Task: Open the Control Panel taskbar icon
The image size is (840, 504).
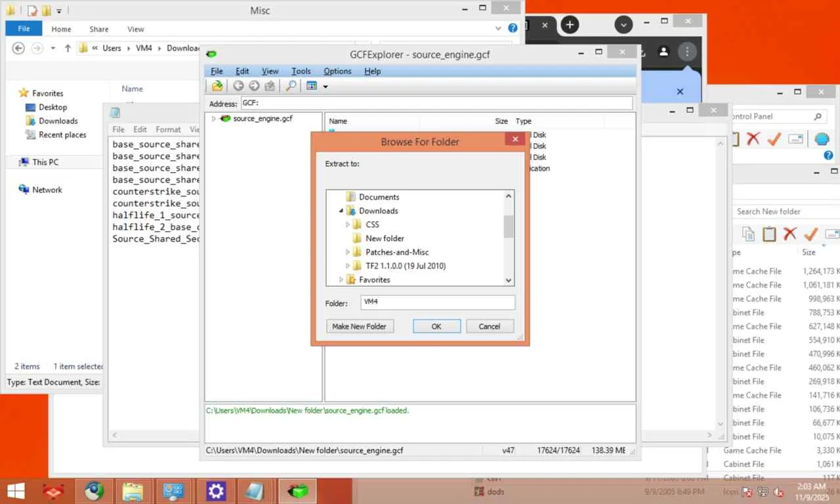Action: 174,491
